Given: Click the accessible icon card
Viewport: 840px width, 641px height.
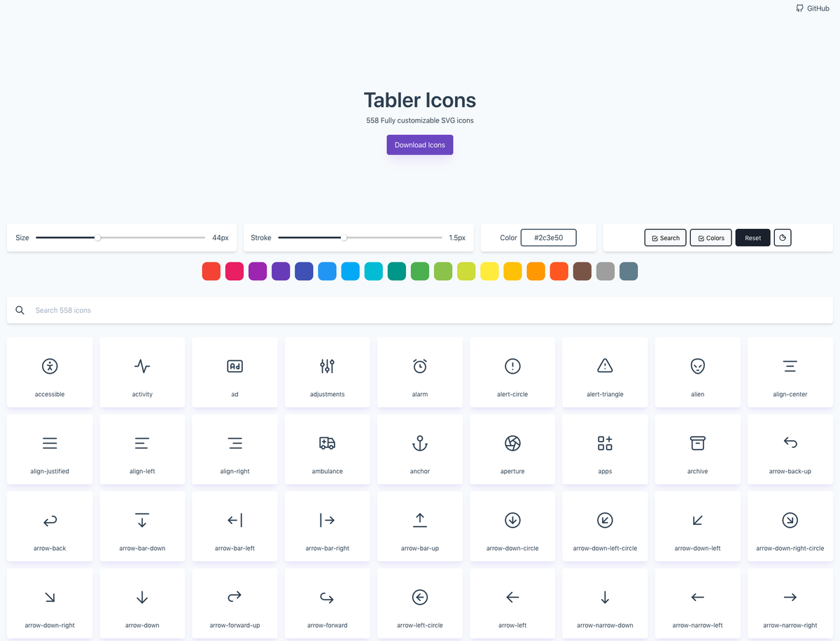Looking at the screenshot, I should 50,372.
